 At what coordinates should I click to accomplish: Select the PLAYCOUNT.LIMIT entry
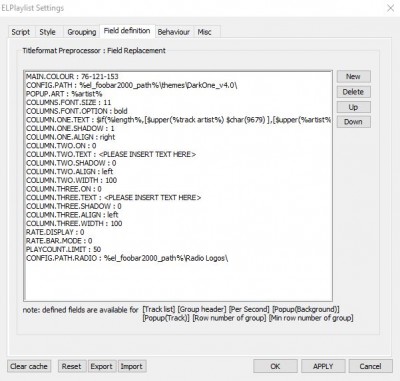(x=64, y=249)
